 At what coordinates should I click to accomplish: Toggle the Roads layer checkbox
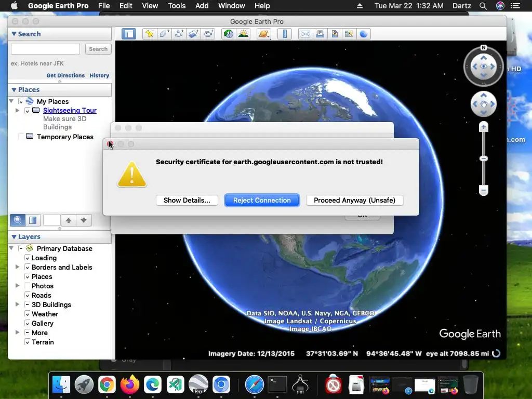pyautogui.click(x=27, y=296)
